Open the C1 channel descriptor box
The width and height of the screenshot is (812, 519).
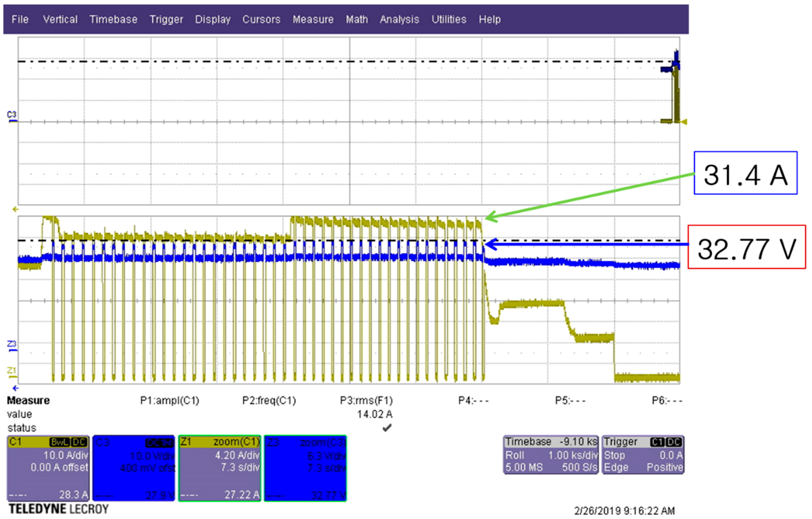[x=48, y=468]
